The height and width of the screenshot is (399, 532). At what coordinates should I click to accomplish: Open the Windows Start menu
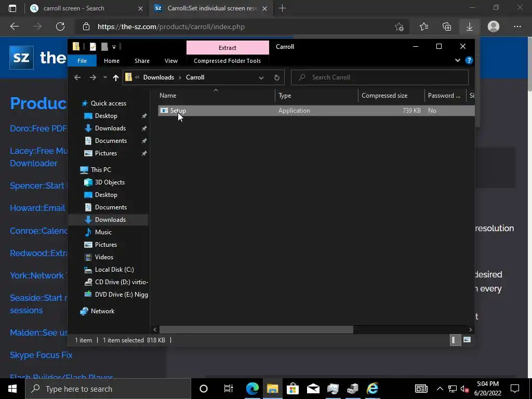point(12,389)
